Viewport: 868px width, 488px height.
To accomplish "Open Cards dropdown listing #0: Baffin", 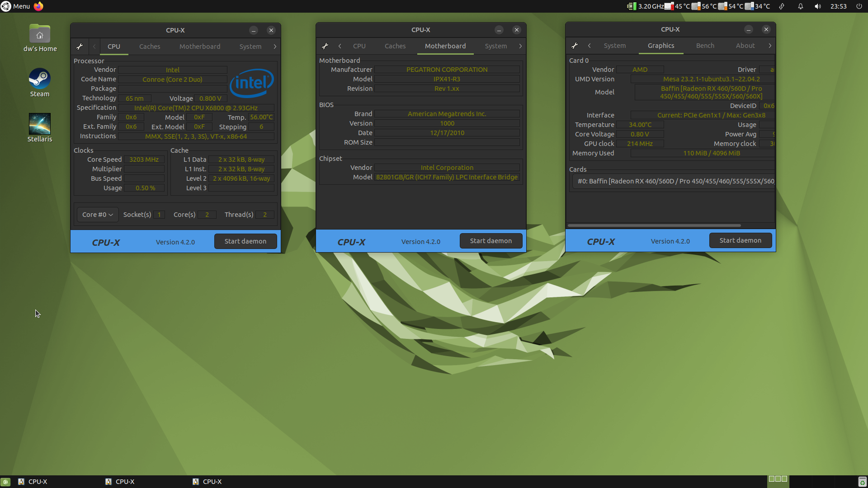I will pos(674,181).
